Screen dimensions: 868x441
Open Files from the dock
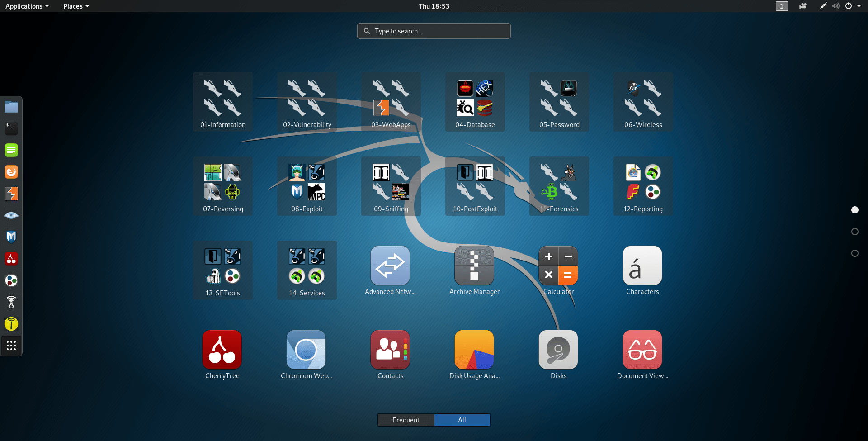[11, 107]
